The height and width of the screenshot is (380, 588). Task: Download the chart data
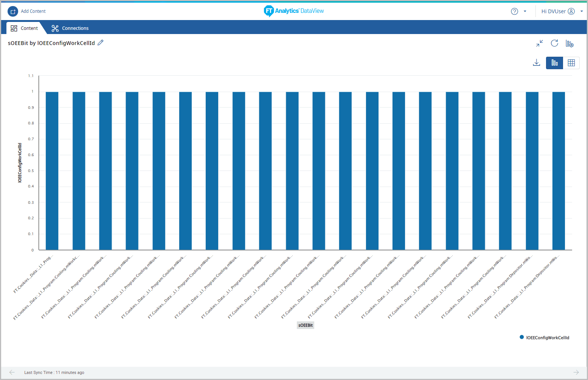pyautogui.click(x=536, y=63)
